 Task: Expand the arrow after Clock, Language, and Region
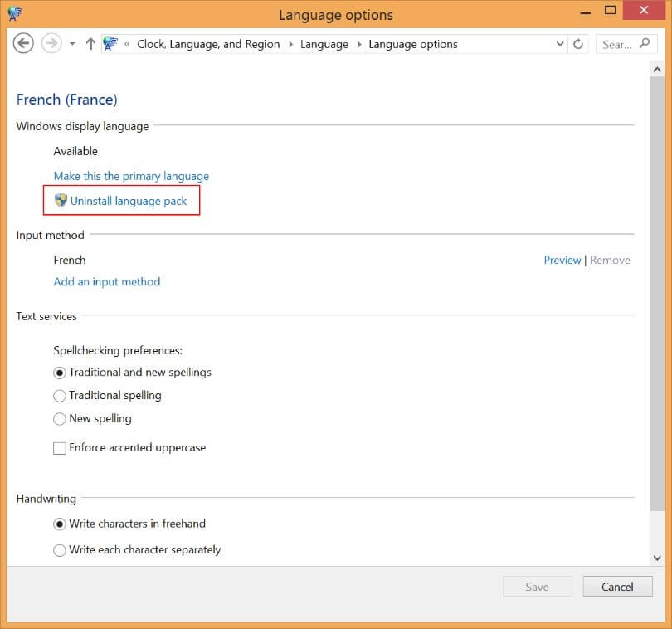(x=291, y=45)
